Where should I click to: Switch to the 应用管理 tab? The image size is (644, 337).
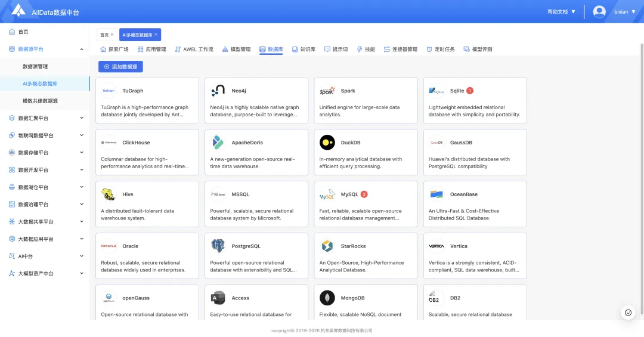click(x=151, y=50)
